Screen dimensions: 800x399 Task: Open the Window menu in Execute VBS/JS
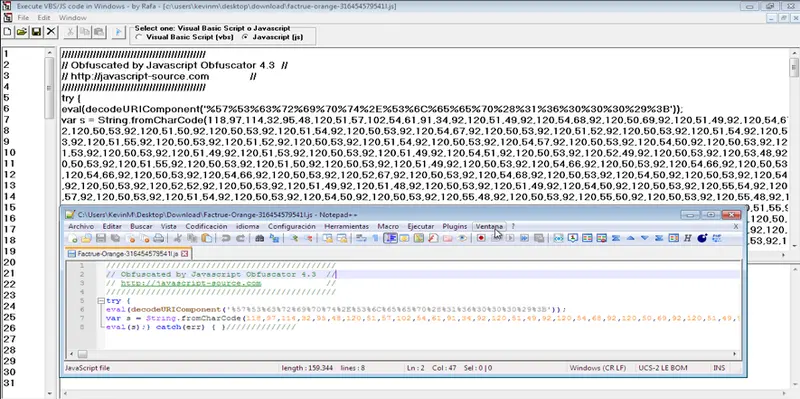[72, 17]
